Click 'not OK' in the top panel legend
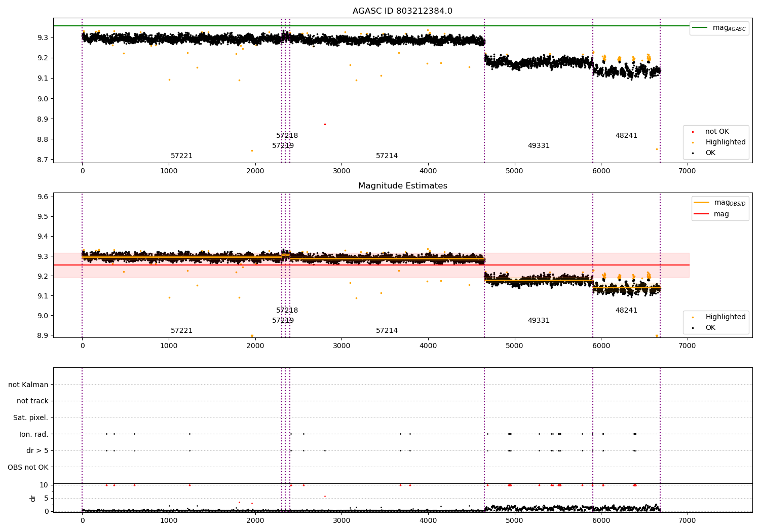The height and width of the screenshot is (532, 760). (717, 131)
